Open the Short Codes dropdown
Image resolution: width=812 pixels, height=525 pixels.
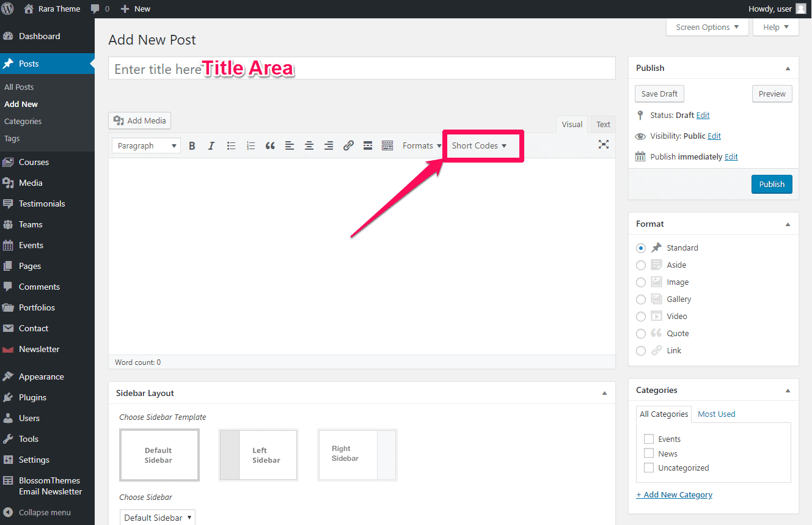479,146
